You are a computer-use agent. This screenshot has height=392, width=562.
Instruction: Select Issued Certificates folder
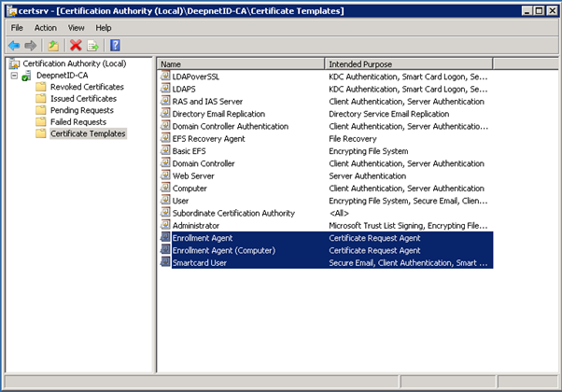(x=83, y=98)
